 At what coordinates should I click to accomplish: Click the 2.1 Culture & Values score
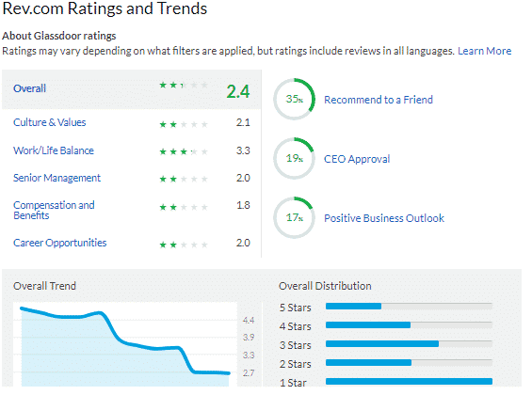pyautogui.click(x=243, y=122)
